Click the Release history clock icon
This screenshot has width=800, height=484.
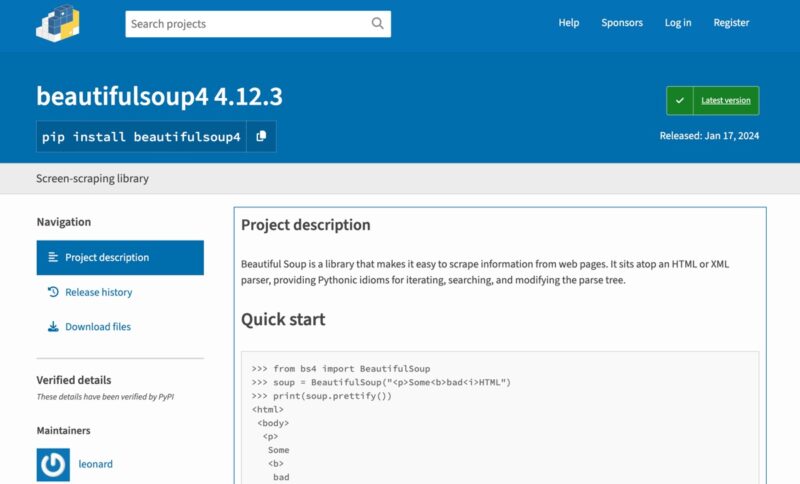point(53,292)
